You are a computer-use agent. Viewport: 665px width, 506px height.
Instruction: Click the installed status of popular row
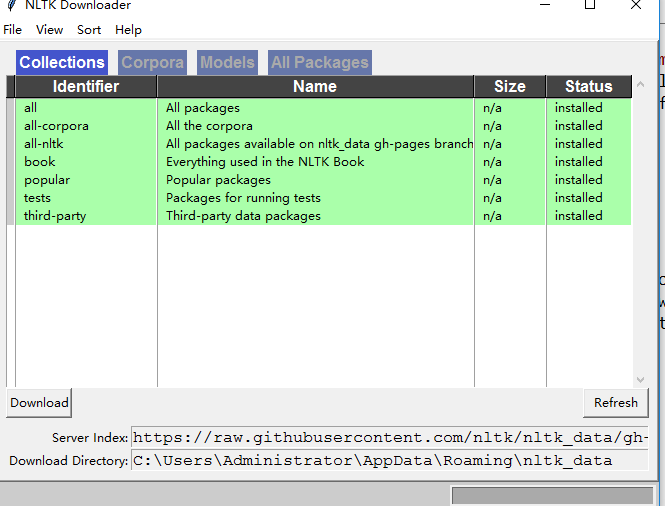[x=578, y=180]
